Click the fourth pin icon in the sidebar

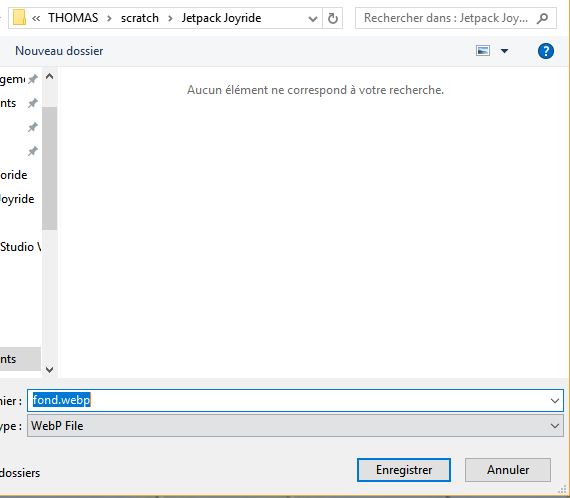coord(33,151)
